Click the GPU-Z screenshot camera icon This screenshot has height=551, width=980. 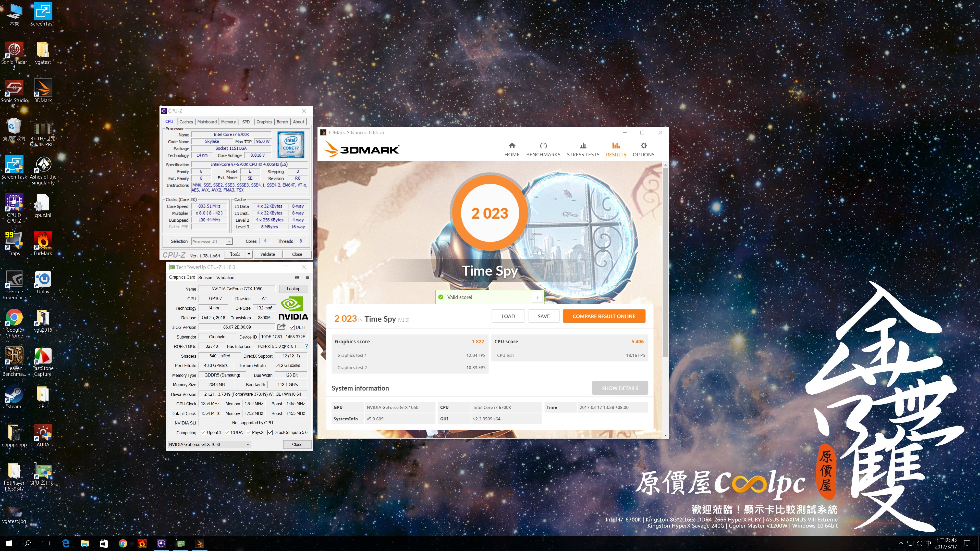pyautogui.click(x=297, y=278)
